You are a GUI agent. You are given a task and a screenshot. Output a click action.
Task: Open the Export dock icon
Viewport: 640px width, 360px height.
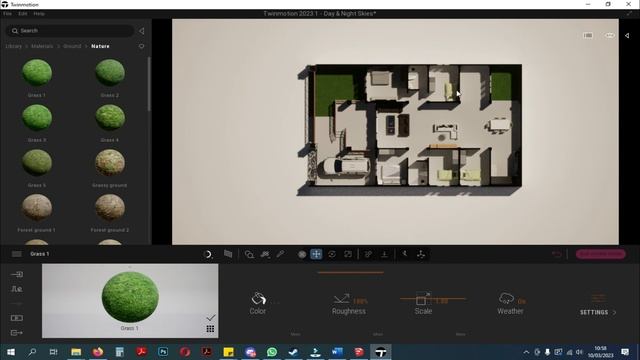coord(17,333)
